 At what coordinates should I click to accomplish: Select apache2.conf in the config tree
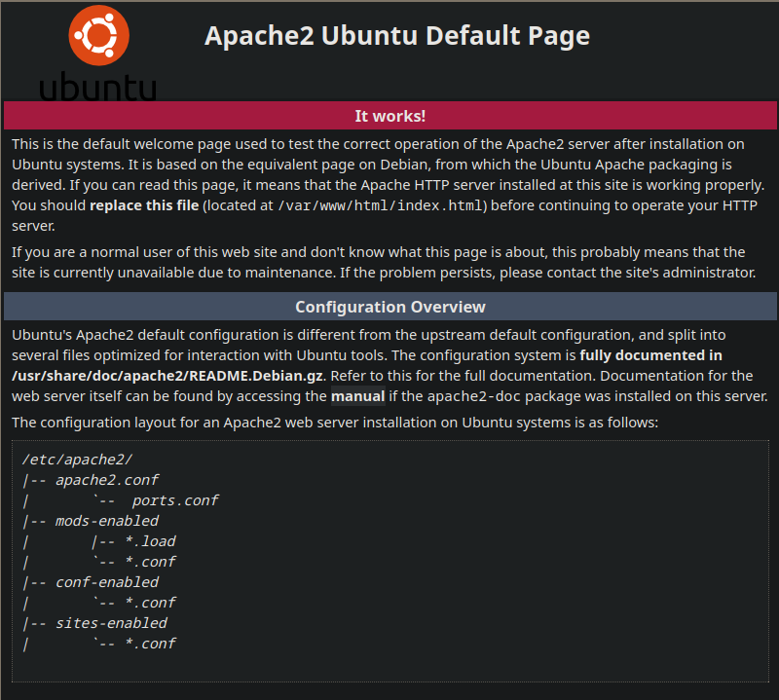[106, 480]
